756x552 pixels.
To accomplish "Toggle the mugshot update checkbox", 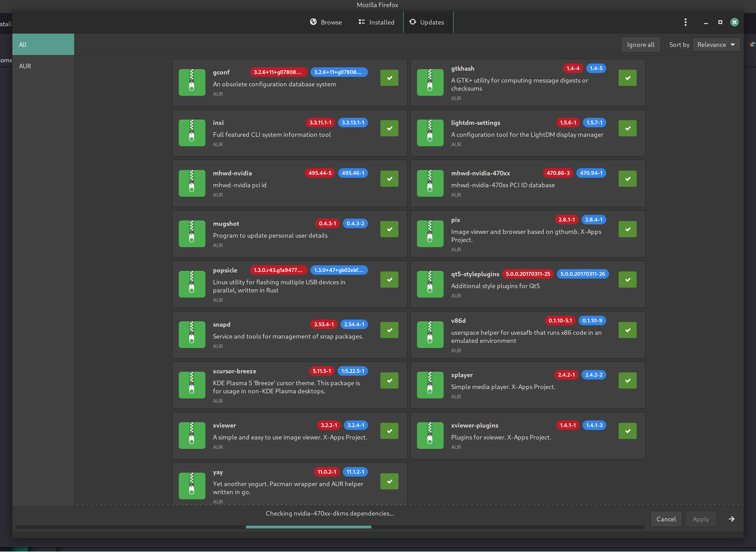I will point(389,229).
